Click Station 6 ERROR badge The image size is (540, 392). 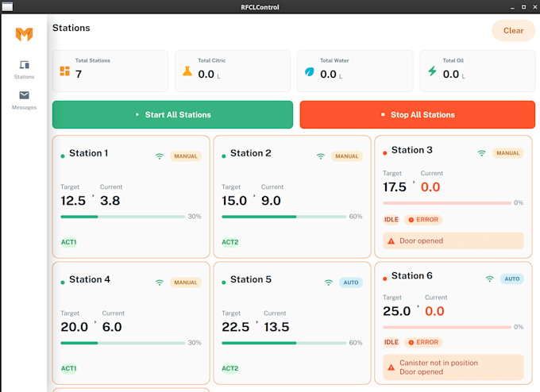pyautogui.click(x=423, y=342)
